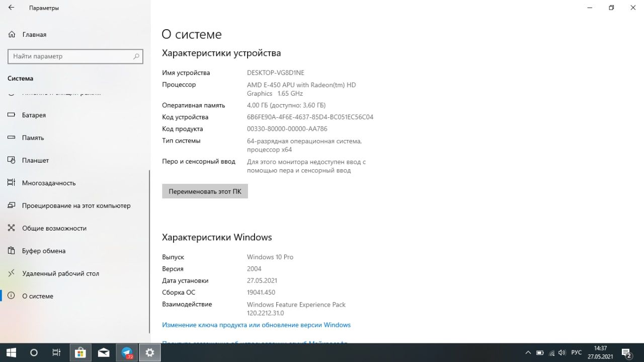Click Переименовать этот ПК button
This screenshot has height=362, width=644.
(x=205, y=191)
